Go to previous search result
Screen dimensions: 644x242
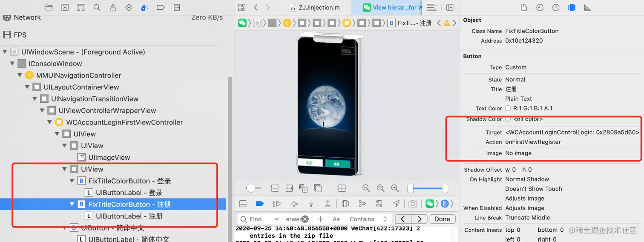pyautogui.click(x=403, y=219)
